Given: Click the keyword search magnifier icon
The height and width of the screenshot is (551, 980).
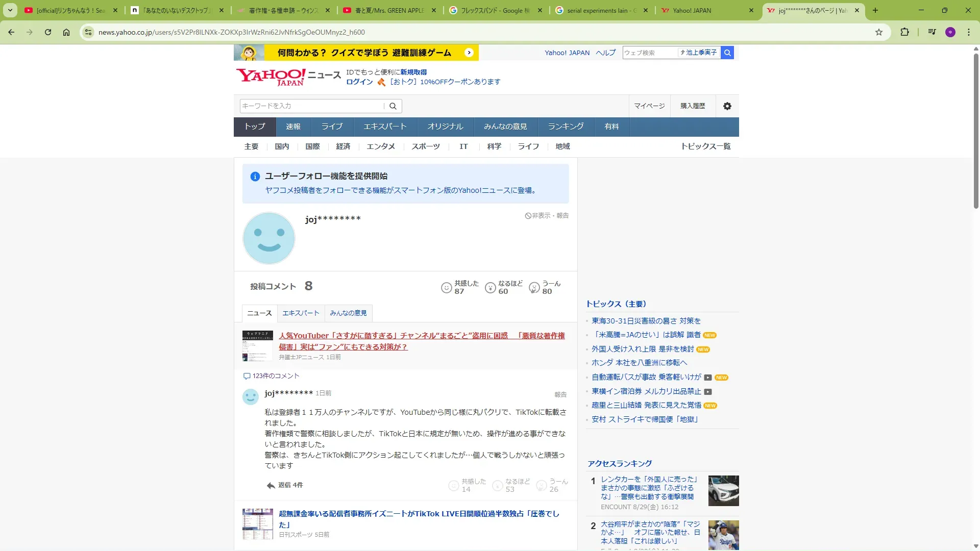Looking at the screenshot, I should 393,106.
